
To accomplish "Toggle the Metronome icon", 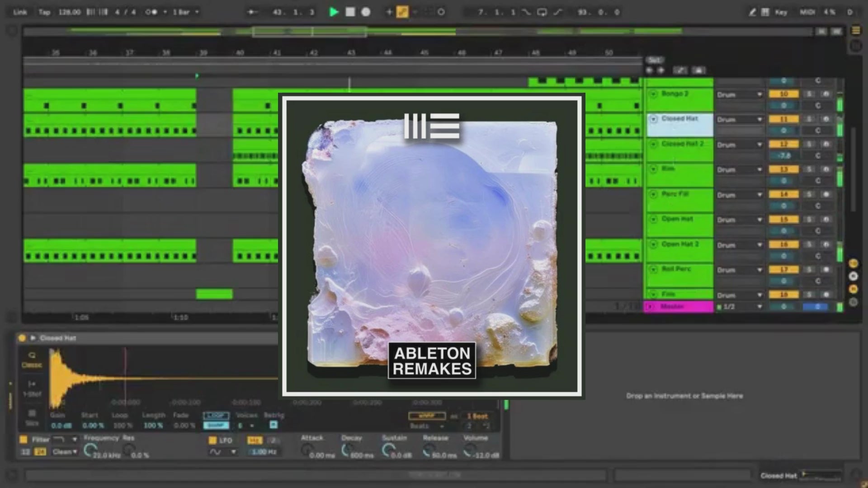I will (x=151, y=12).
